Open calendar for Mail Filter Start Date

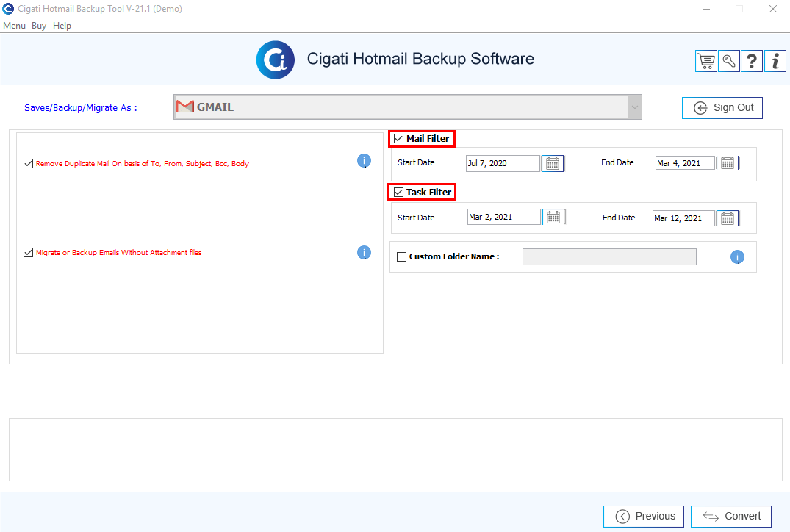click(553, 163)
